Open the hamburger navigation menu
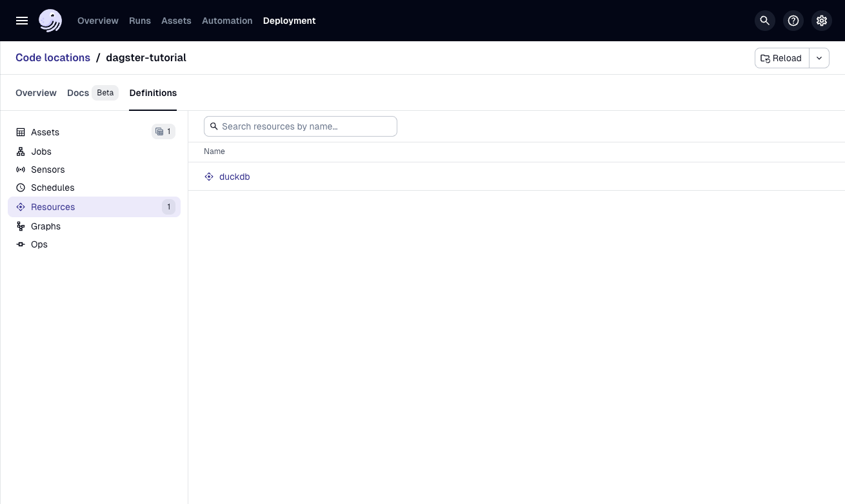The image size is (845, 504). [22, 21]
